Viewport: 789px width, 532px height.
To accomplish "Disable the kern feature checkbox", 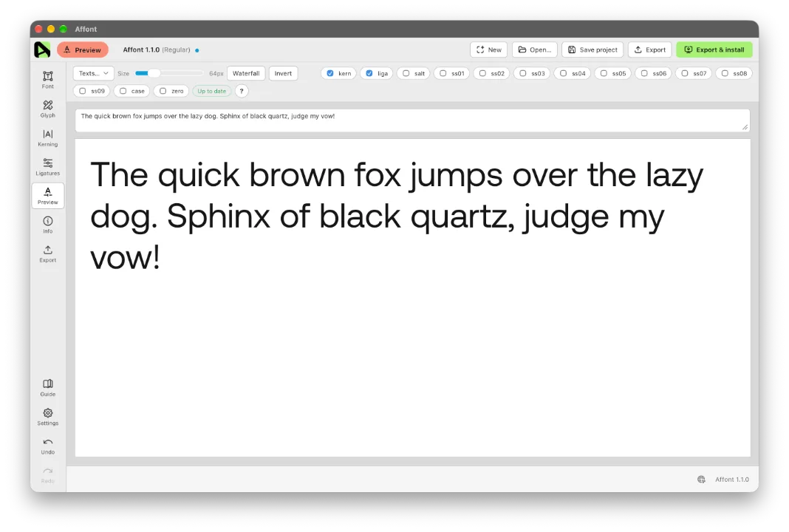I will point(330,73).
